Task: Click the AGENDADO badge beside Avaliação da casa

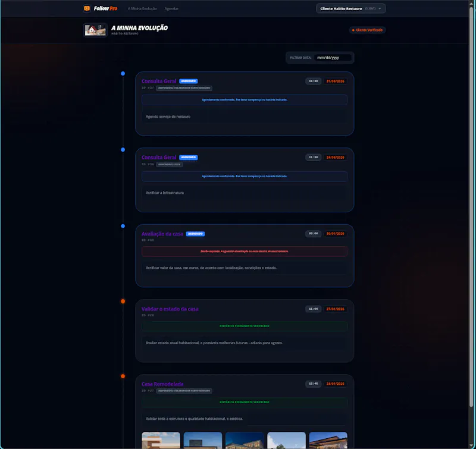Action: click(195, 234)
